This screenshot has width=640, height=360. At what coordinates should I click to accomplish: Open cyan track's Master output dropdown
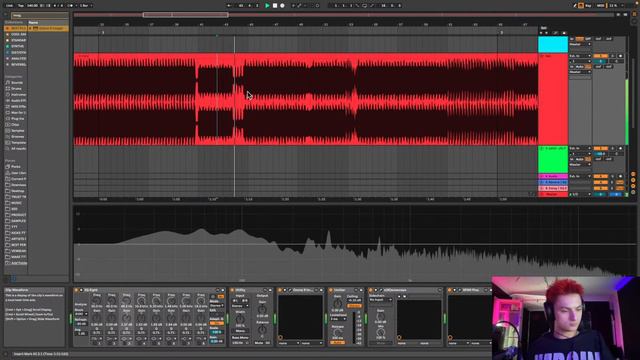580,44
